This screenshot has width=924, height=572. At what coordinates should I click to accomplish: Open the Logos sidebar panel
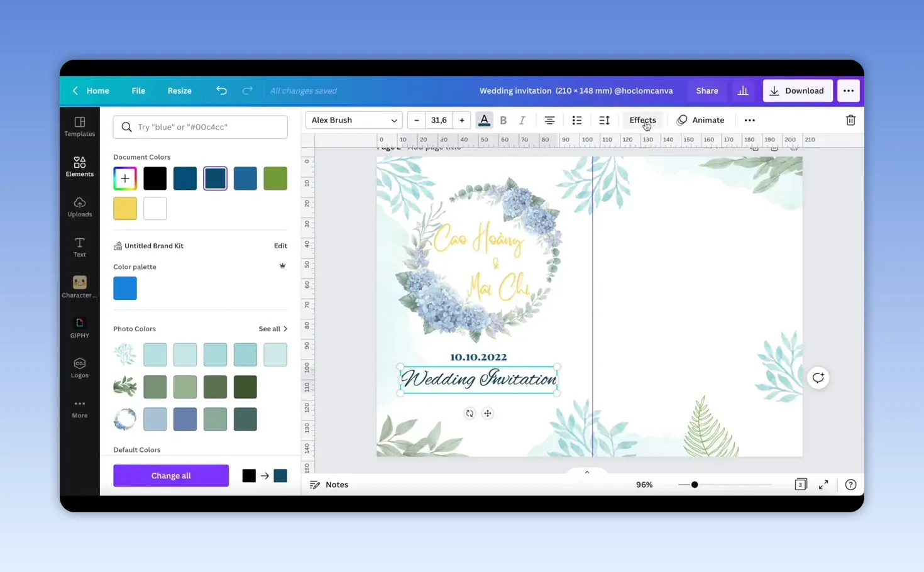point(80,368)
